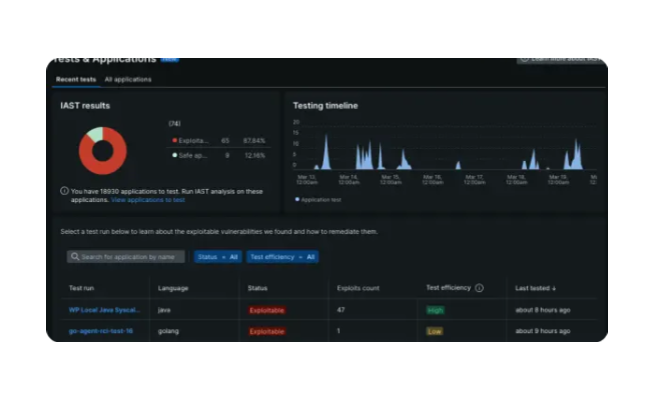Click the red Exploitable legend dot
Screen dimensions: 654x400
coord(174,141)
